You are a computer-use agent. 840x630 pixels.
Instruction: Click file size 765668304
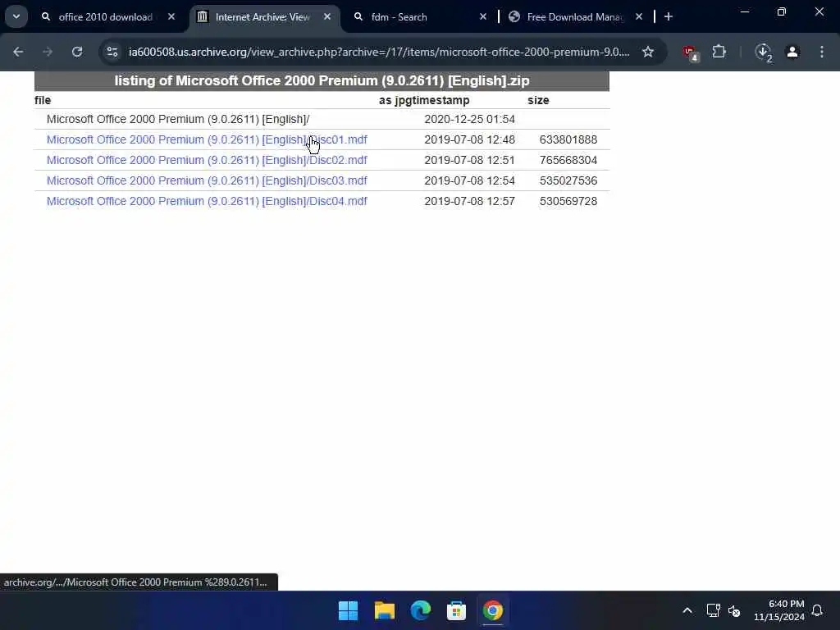click(x=568, y=160)
